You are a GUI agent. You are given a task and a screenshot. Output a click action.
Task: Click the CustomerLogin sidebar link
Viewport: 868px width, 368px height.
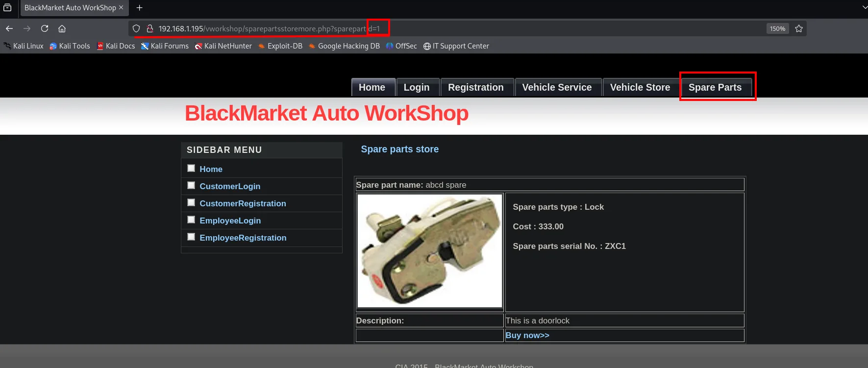click(x=230, y=186)
